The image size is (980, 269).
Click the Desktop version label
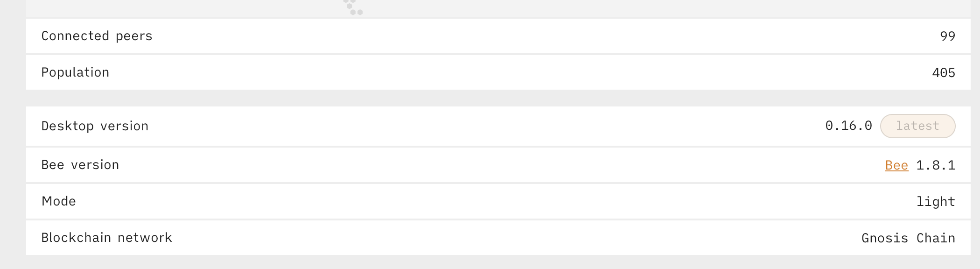tap(95, 126)
